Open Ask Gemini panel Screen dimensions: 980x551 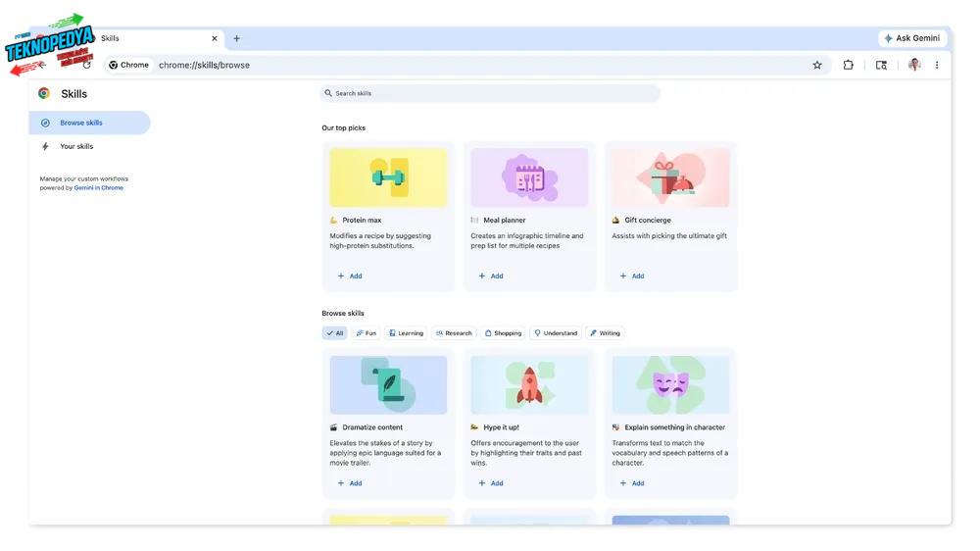point(912,38)
